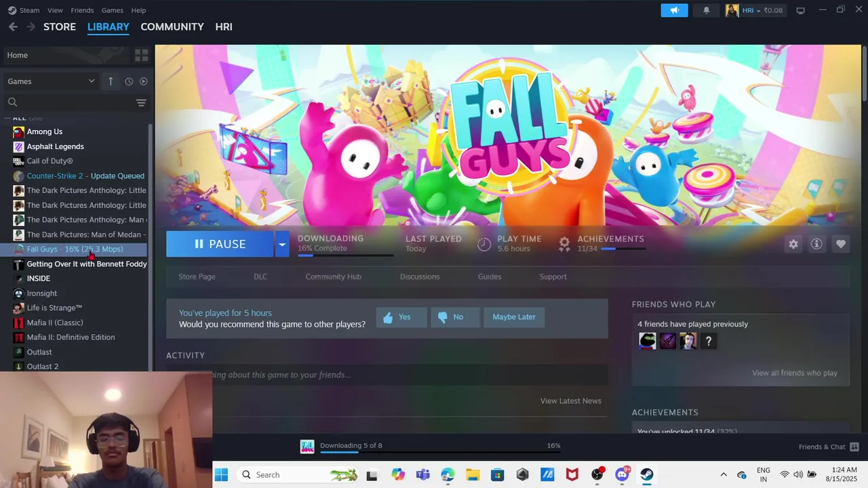Open library collections grid view icon
This screenshot has width=868, height=488.
(x=141, y=55)
